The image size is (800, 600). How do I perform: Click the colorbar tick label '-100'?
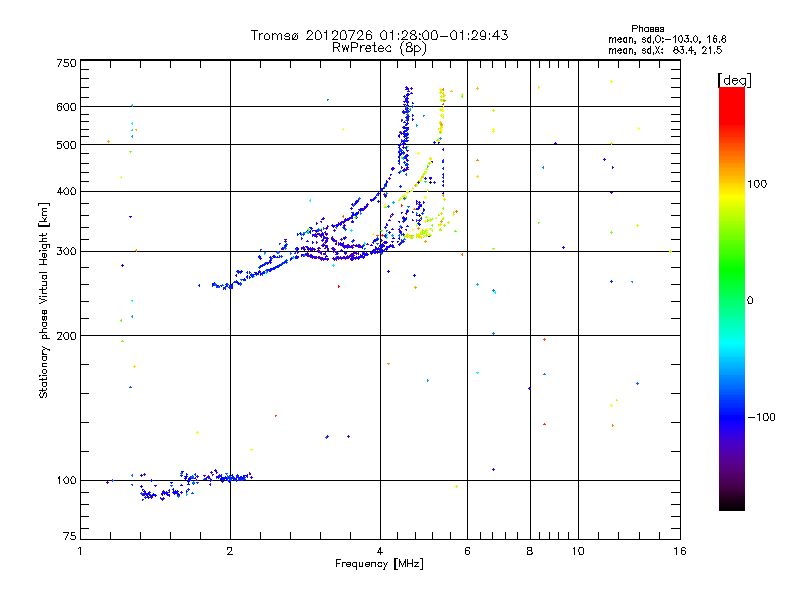coord(761,417)
